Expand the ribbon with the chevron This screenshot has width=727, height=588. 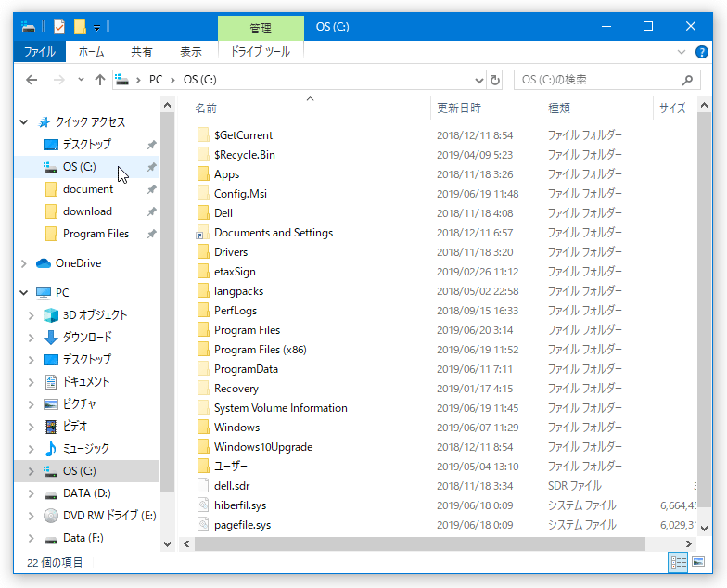[681, 52]
